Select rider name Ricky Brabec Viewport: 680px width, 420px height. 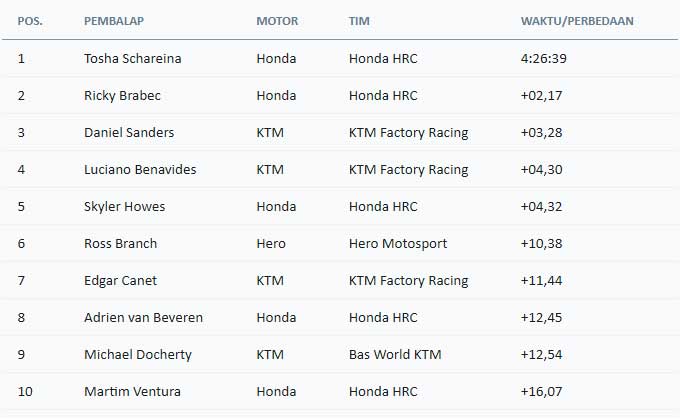pyautogui.click(x=120, y=96)
